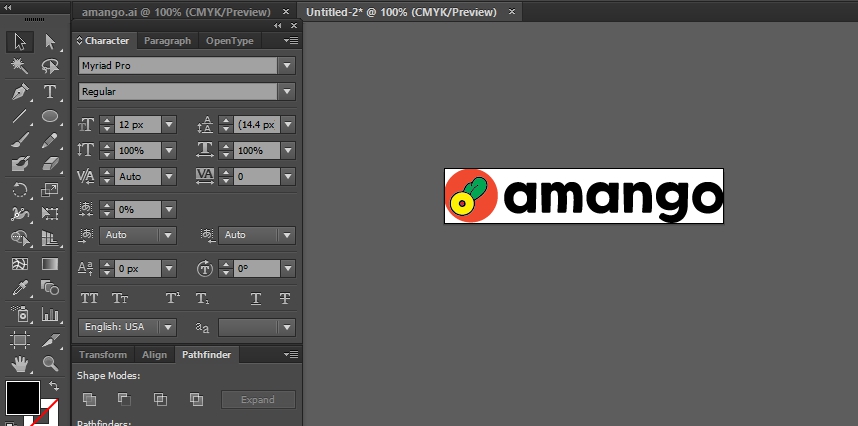Select the Mesh tool
The height and width of the screenshot is (426, 858).
click(x=20, y=264)
